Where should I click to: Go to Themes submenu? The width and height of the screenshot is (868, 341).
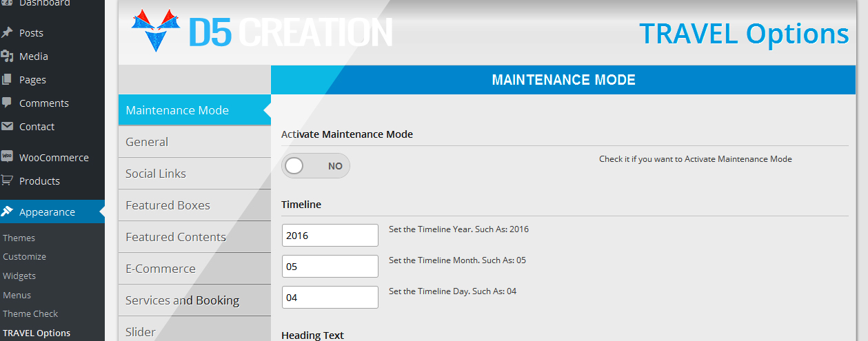(x=19, y=238)
